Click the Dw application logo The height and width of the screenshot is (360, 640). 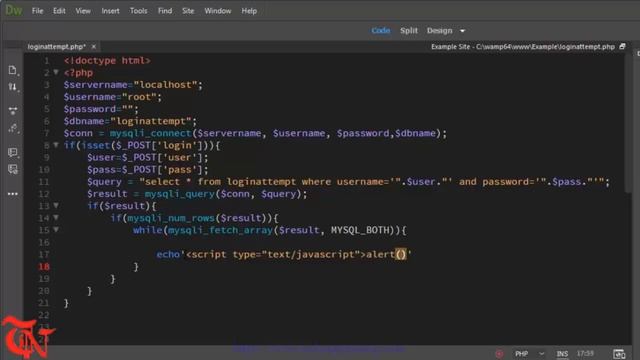pos(13,10)
